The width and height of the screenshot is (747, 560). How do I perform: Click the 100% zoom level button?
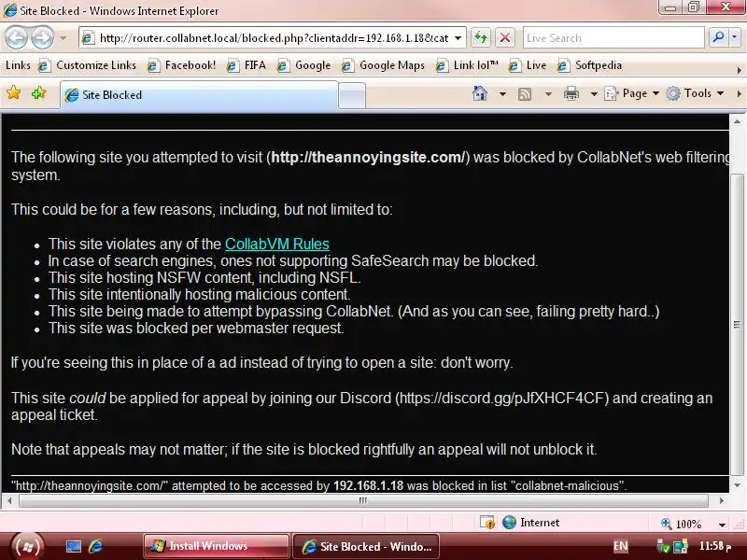coord(683,525)
